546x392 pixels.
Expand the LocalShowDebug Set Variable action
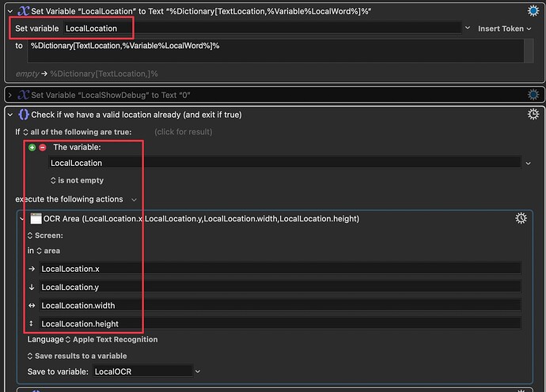pyautogui.click(x=10, y=95)
